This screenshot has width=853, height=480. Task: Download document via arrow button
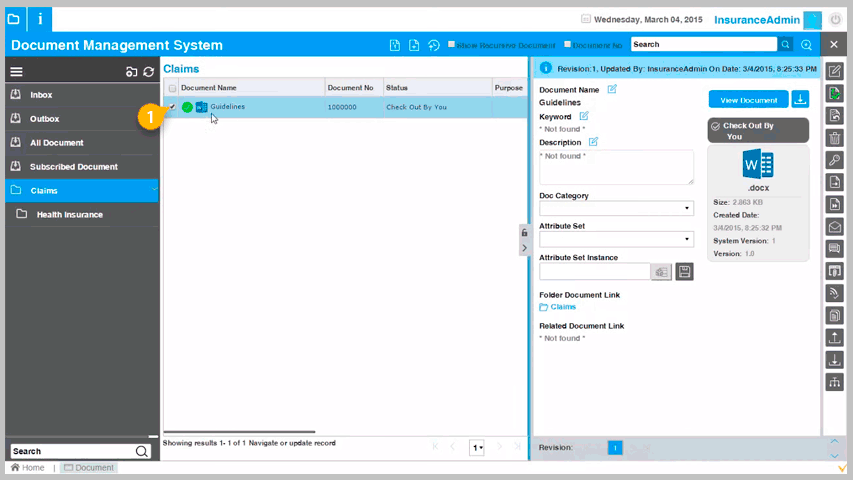click(800, 99)
